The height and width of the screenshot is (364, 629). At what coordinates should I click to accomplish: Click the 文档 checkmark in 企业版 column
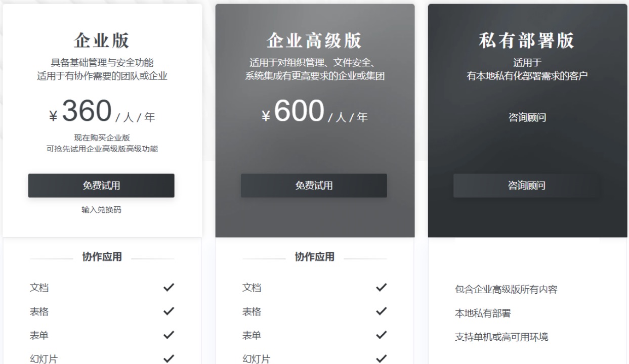click(169, 288)
